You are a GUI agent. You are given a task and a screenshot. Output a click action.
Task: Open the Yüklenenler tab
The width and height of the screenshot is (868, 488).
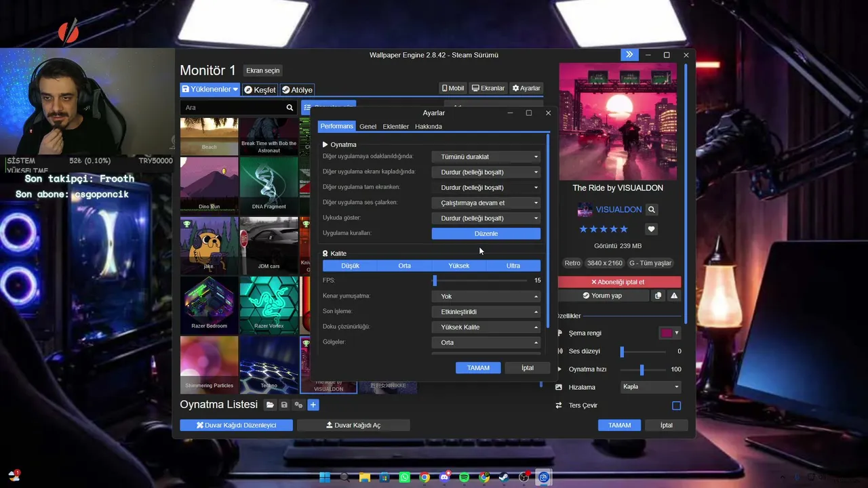tap(210, 89)
